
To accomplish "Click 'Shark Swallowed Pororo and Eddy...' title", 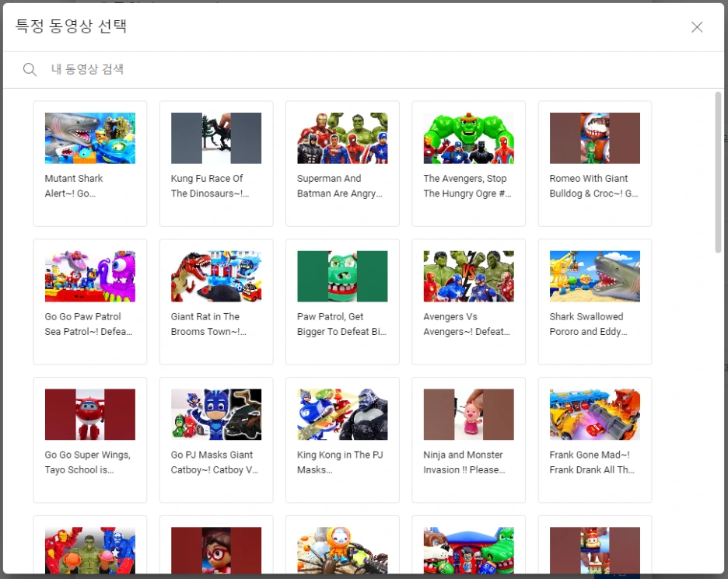I will coord(588,324).
